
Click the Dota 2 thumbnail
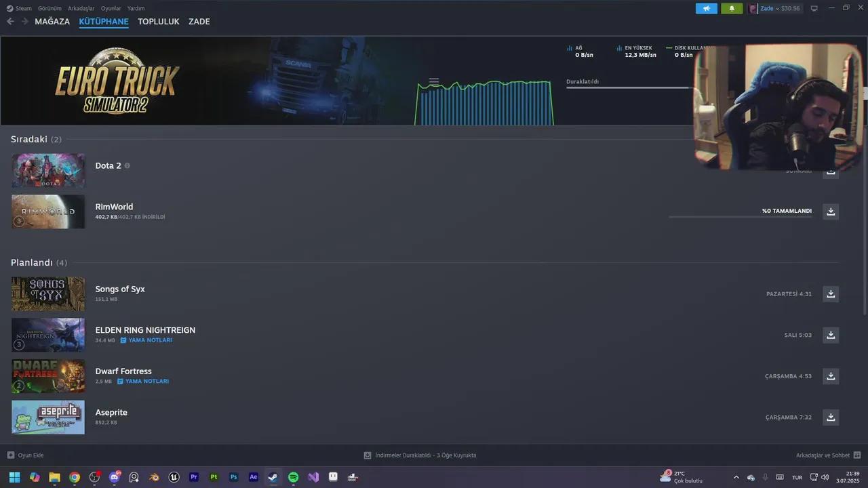tap(48, 170)
